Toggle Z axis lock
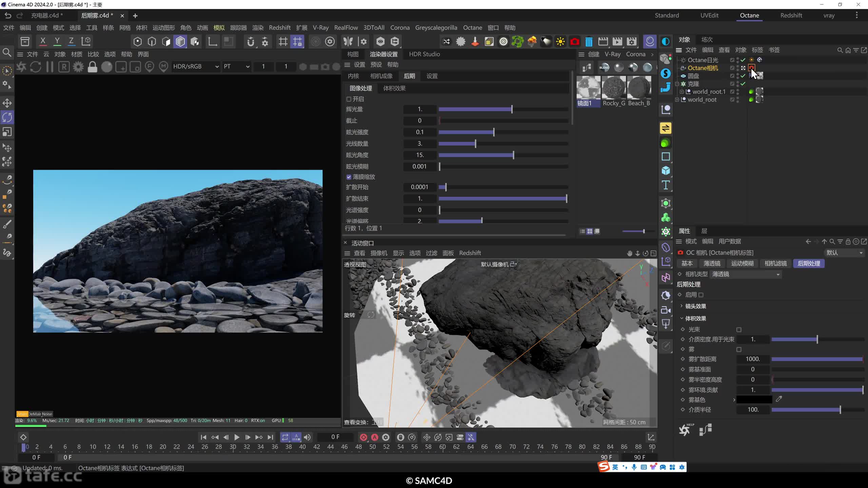This screenshot has width=868, height=488. tap(71, 41)
